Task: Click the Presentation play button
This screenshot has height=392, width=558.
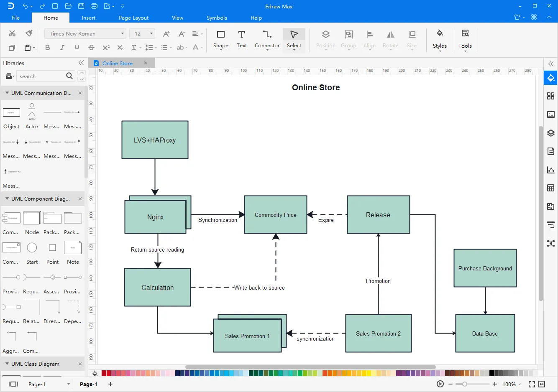Action: click(440, 384)
